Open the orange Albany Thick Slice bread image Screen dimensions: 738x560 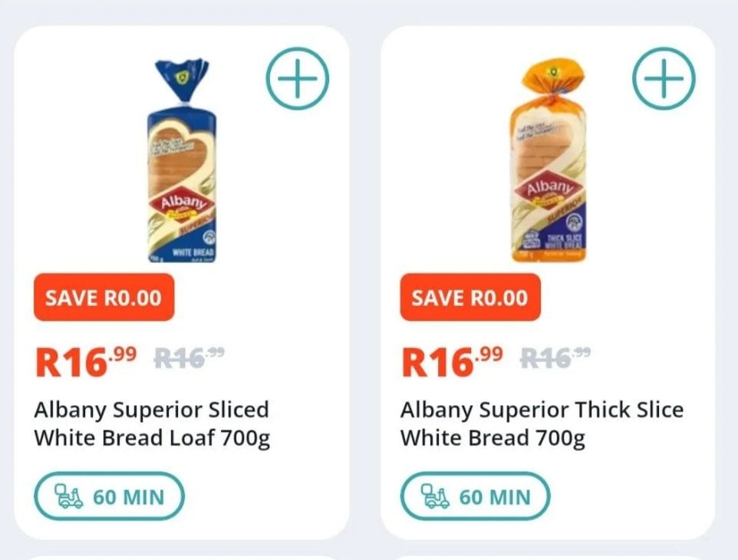[x=549, y=160]
